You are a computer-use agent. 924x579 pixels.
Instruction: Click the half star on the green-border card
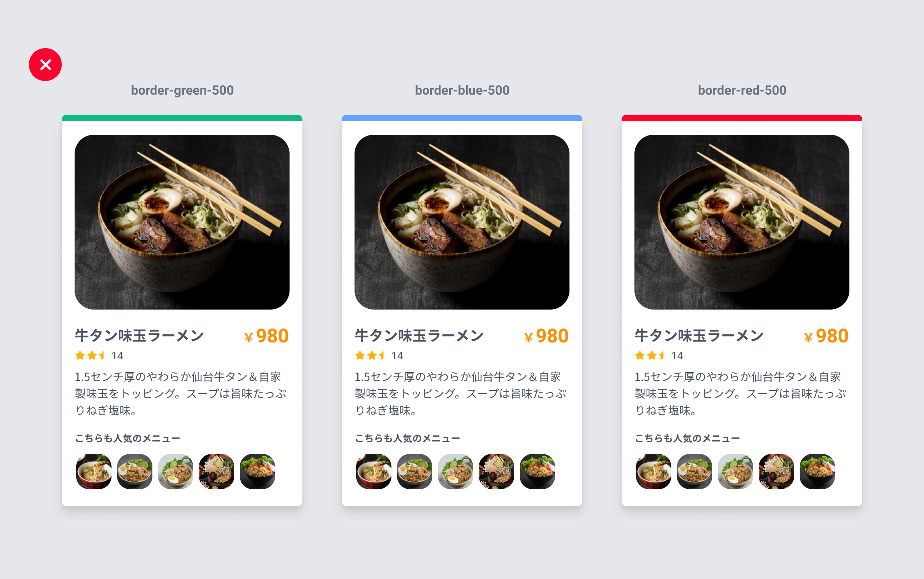click(x=102, y=355)
